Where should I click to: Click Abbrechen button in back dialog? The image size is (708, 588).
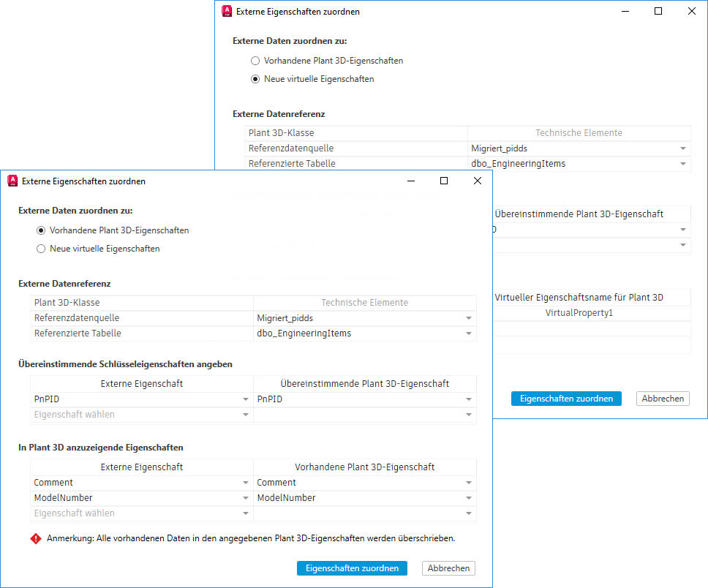pyautogui.click(x=663, y=399)
